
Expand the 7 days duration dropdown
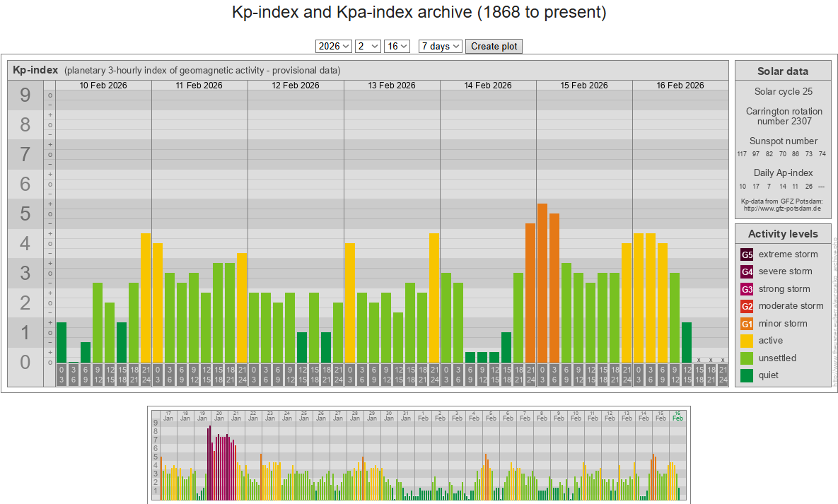[441, 46]
